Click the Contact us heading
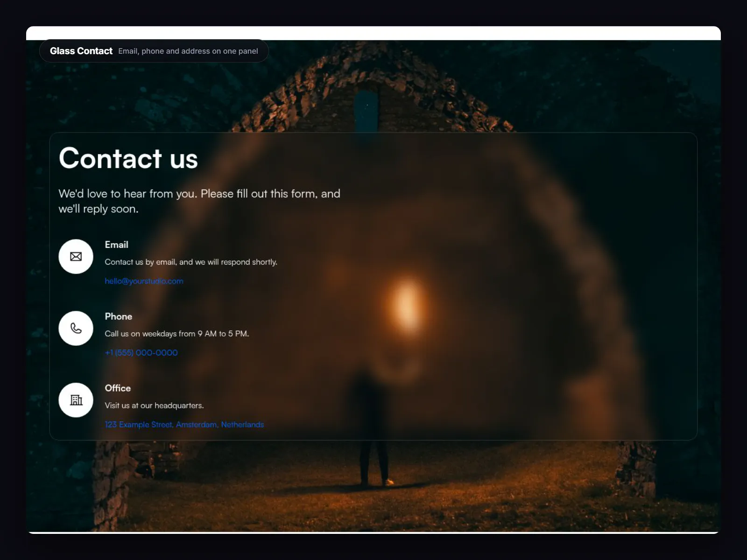The height and width of the screenshot is (560, 747). pyautogui.click(x=128, y=158)
